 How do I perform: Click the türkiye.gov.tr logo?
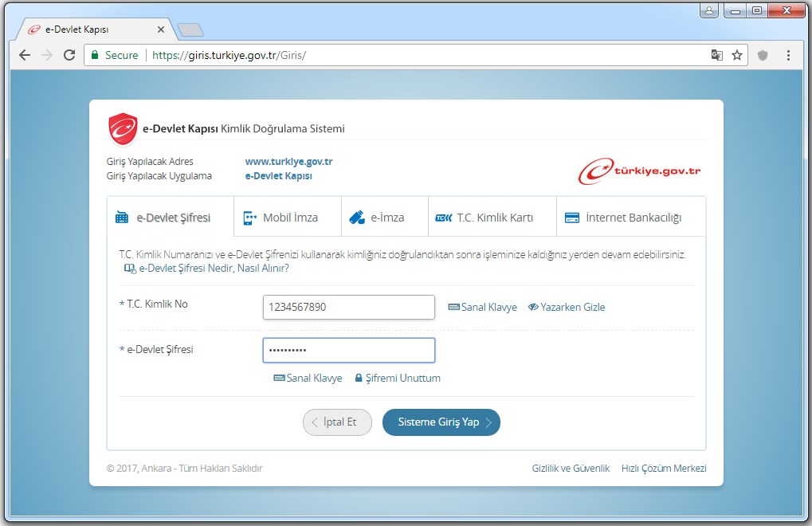[639, 171]
